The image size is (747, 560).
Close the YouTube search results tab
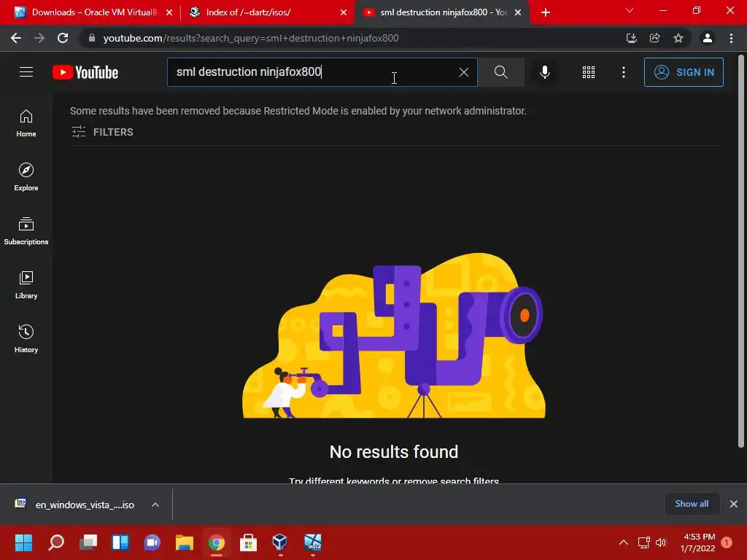click(518, 12)
